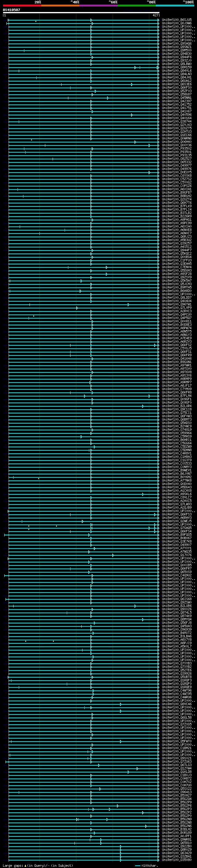Open hit UniRef100_B6SJU5
197x868 pixels.
pyautogui.click(x=177, y=20)
